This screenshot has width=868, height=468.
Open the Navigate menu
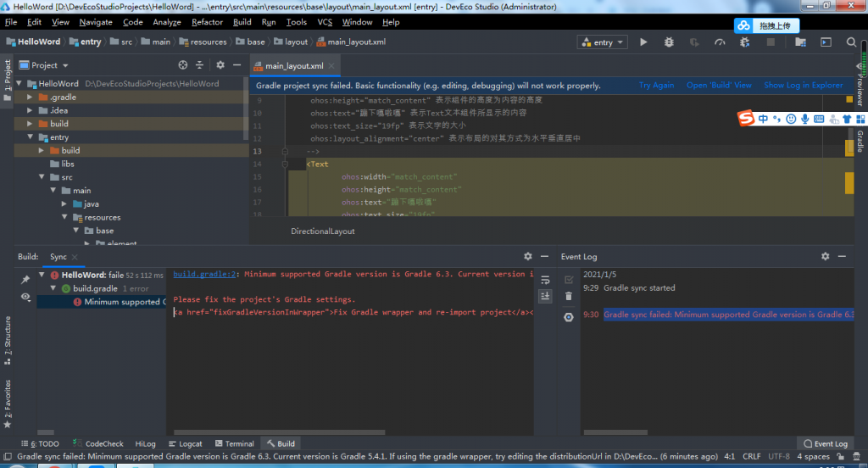96,22
